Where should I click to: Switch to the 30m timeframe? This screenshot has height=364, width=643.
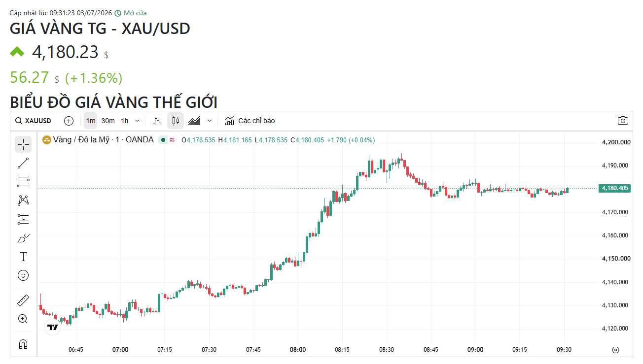click(108, 121)
